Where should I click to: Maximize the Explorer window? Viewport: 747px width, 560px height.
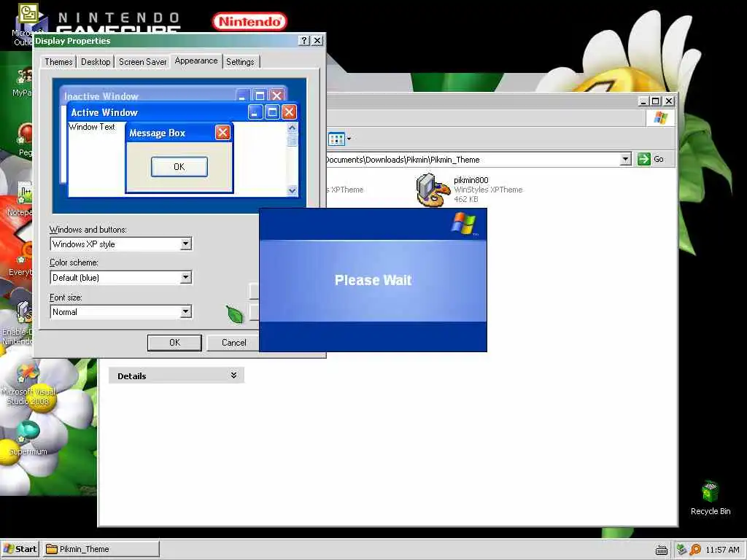656,101
